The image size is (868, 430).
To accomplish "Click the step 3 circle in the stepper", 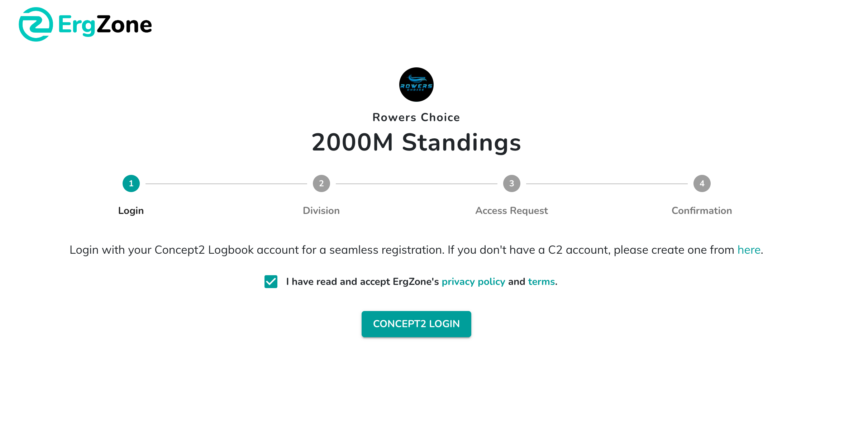I will [x=511, y=183].
